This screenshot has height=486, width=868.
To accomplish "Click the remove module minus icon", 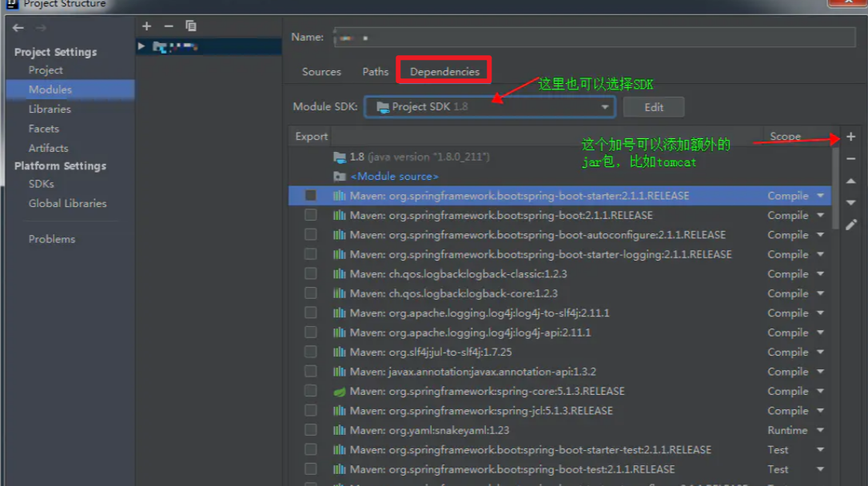I will pyautogui.click(x=167, y=26).
